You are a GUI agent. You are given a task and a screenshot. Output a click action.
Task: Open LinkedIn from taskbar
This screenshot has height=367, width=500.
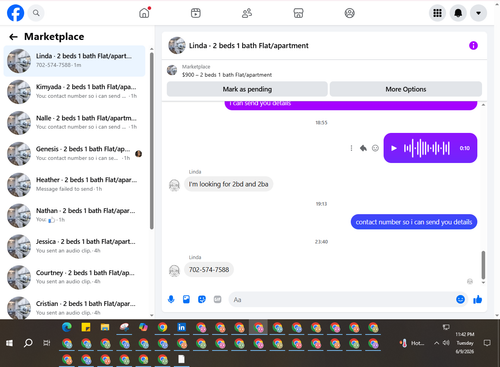click(181, 327)
